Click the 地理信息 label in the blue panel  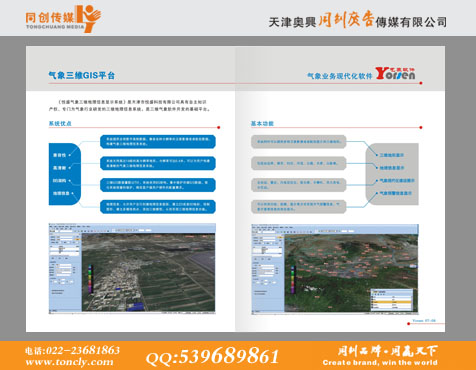[61, 193]
